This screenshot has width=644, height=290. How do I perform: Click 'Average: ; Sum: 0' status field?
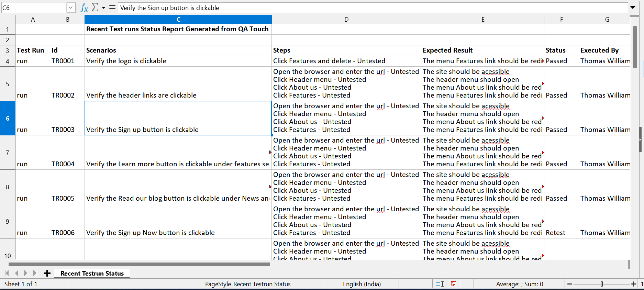(519, 284)
